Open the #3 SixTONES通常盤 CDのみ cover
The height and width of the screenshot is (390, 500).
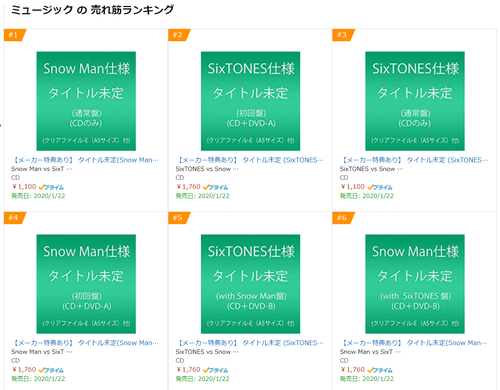point(415,101)
